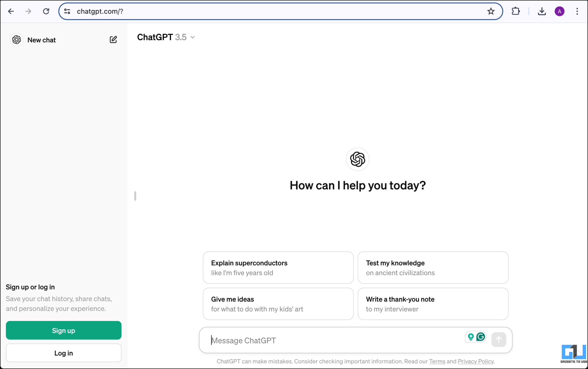Click the Message ChatGPT input field
588x369 pixels.
[316, 340]
